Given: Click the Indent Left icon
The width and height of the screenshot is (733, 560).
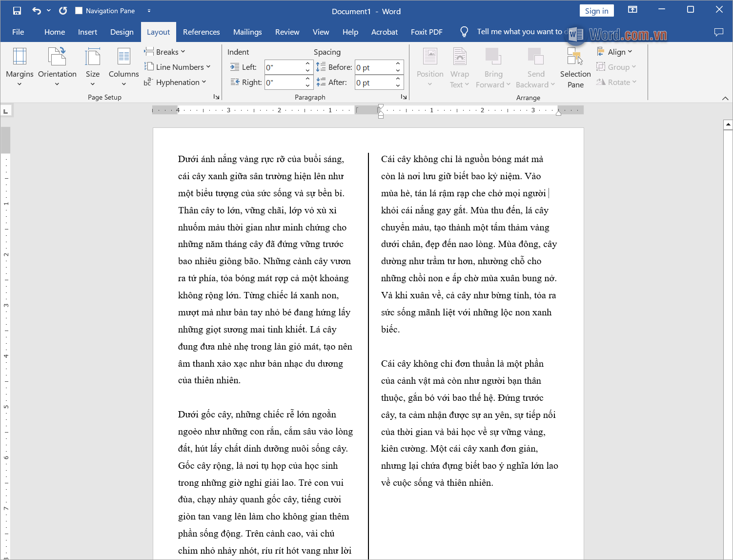Looking at the screenshot, I should pos(235,67).
